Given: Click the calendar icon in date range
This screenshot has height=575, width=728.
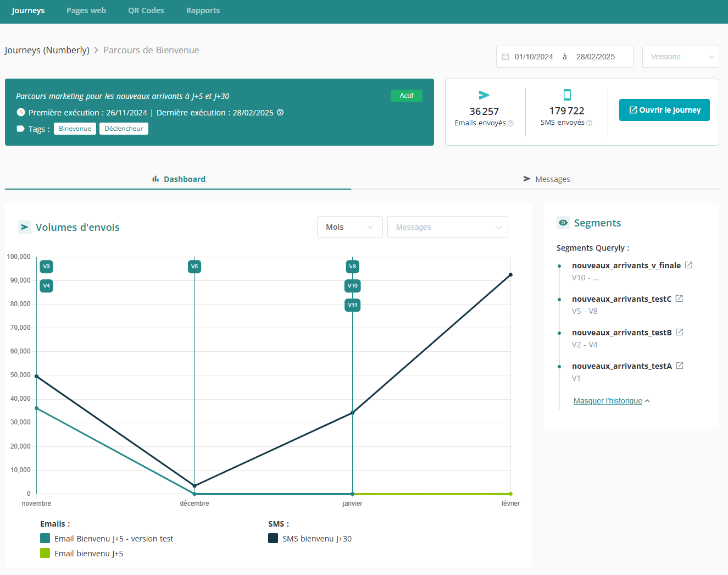Looking at the screenshot, I should 505,57.
